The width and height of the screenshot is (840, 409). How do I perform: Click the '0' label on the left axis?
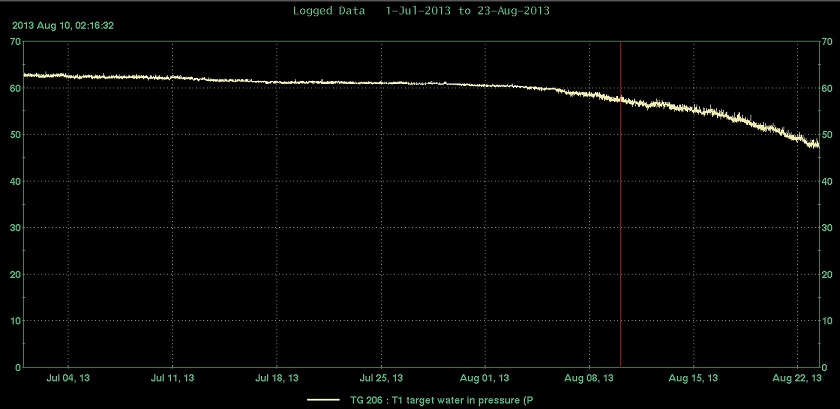point(18,368)
